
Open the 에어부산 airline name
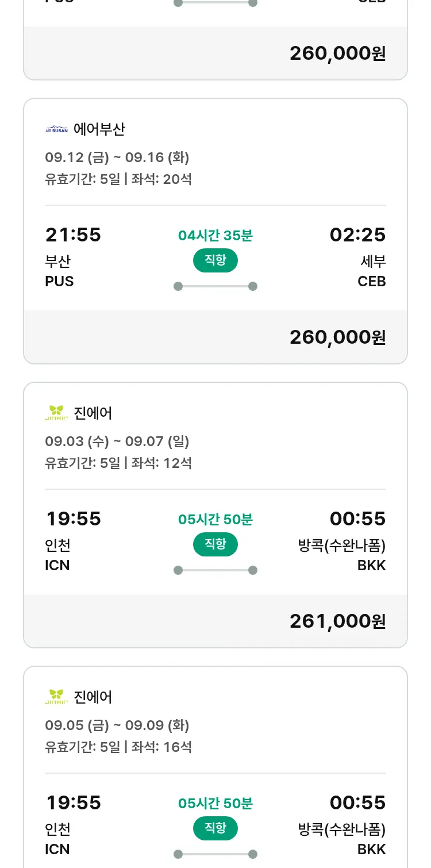click(x=99, y=129)
